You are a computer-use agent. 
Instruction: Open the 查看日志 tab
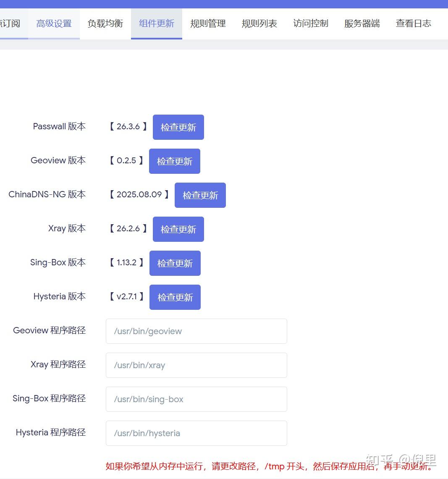pyautogui.click(x=413, y=24)
